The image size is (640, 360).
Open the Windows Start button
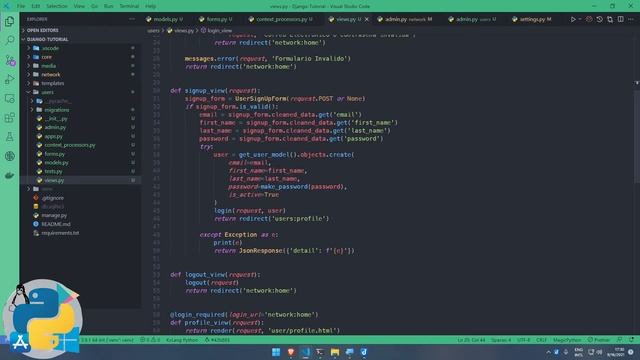click(x=276, y=352)
